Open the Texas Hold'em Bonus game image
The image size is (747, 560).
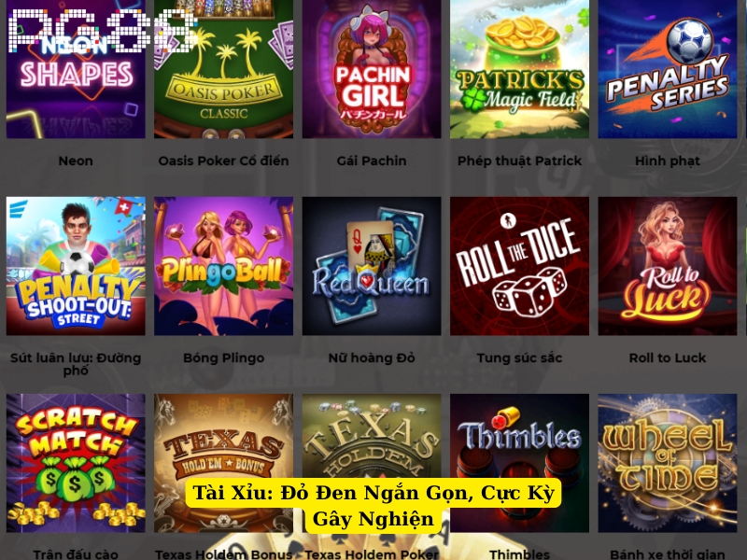[x=223, y=463]
